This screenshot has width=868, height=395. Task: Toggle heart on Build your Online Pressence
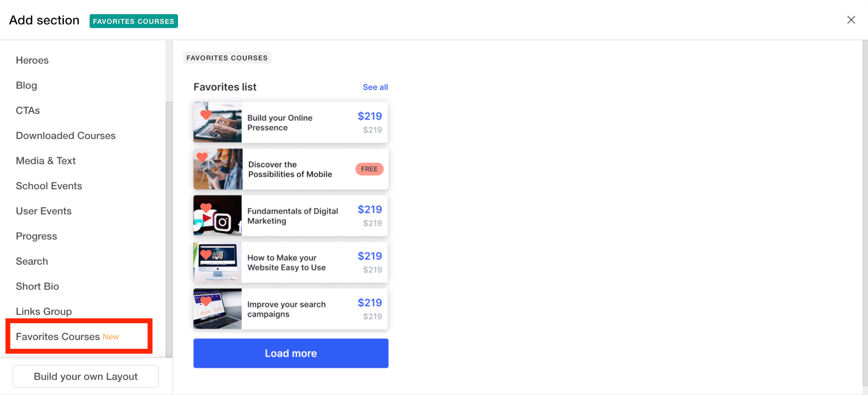[x=206, y=114]
